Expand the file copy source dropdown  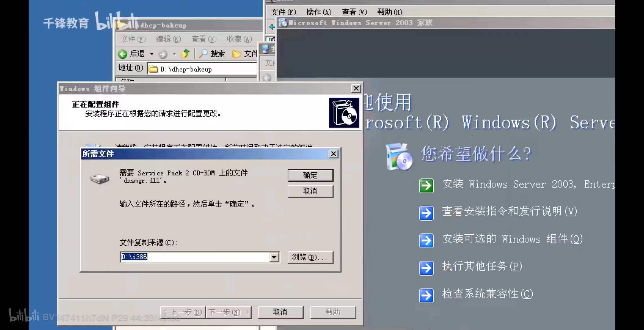[x=274, y=257]
